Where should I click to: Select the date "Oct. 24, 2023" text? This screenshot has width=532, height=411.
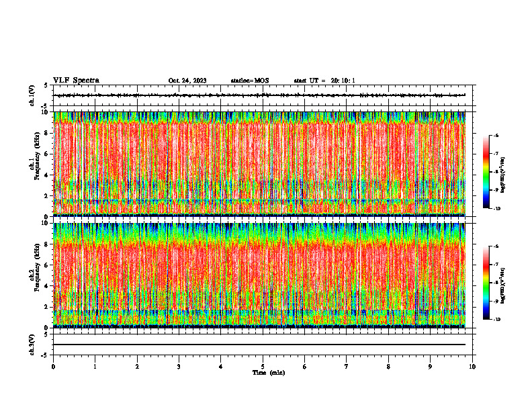[187, 81]
